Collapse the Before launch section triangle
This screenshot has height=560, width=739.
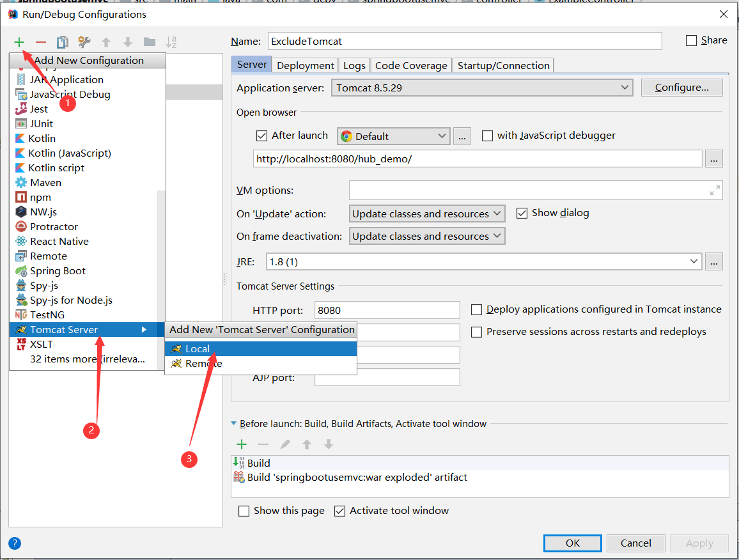234,423
